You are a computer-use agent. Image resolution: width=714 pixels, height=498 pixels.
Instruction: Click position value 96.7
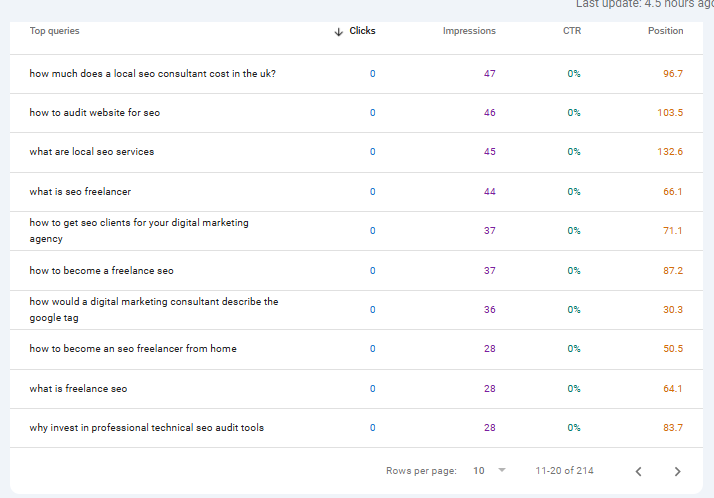[x=673, y=74]
